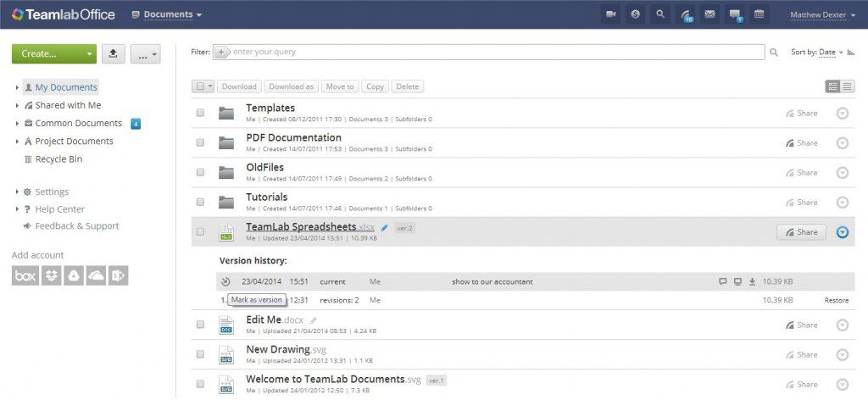This screenshot has height=400, width=868.
Task: Share the TeamLab Spreadsheets file
Action: (x=801, y=232)
